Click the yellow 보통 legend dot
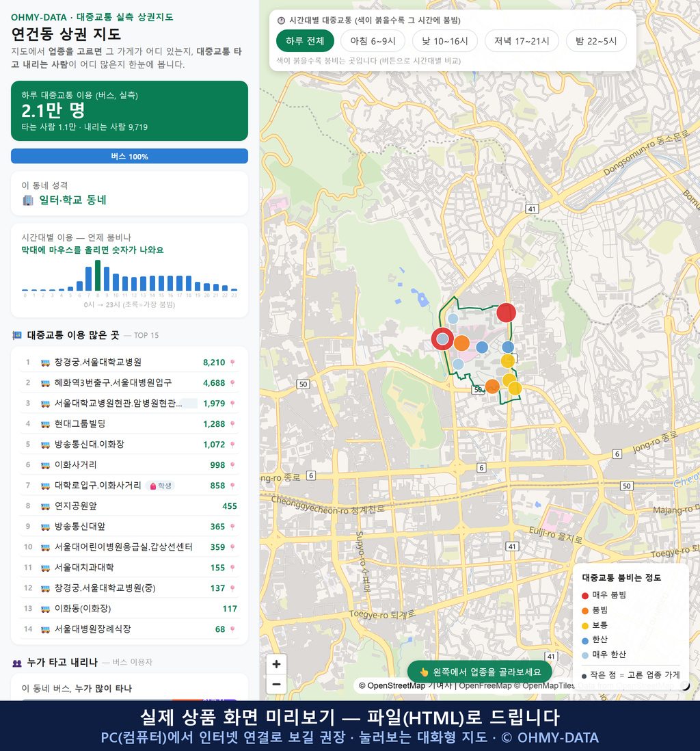Viewport: 700px width, 751px height. pyautogui.click(x=584, y=626)
